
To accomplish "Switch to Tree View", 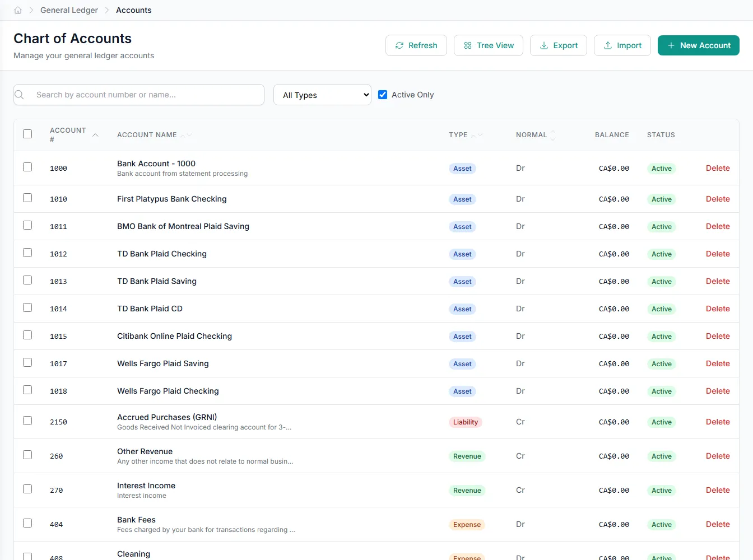I will (489, 45).
